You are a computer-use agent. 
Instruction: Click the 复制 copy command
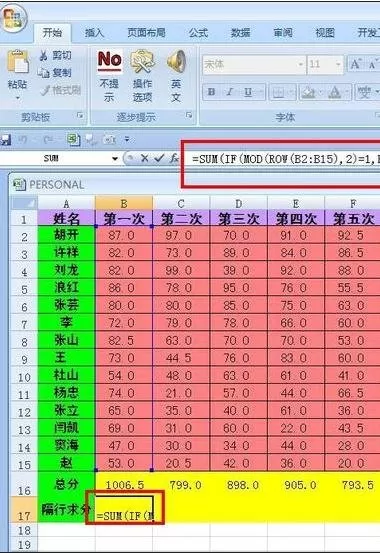(x=54, y=72)
